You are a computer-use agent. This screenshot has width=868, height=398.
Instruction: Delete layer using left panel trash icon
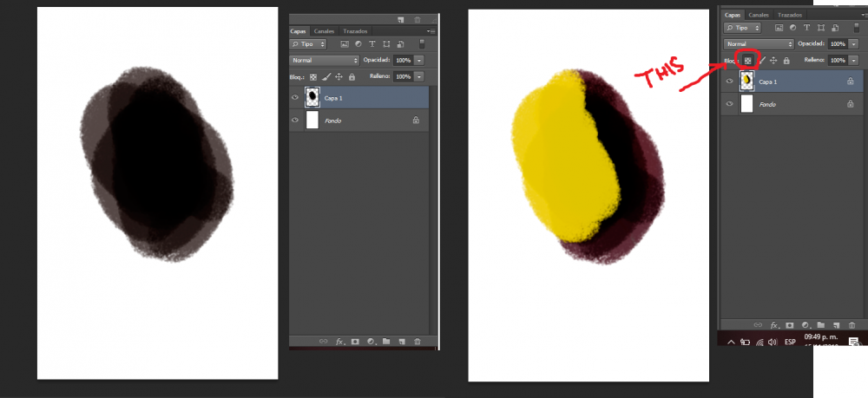pos(418,342)
